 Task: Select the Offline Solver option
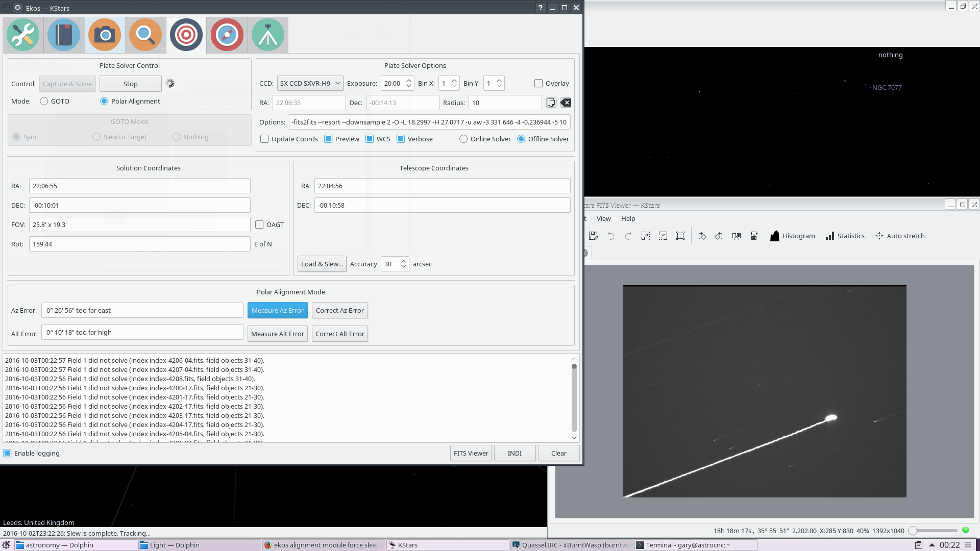pos(521,139)
